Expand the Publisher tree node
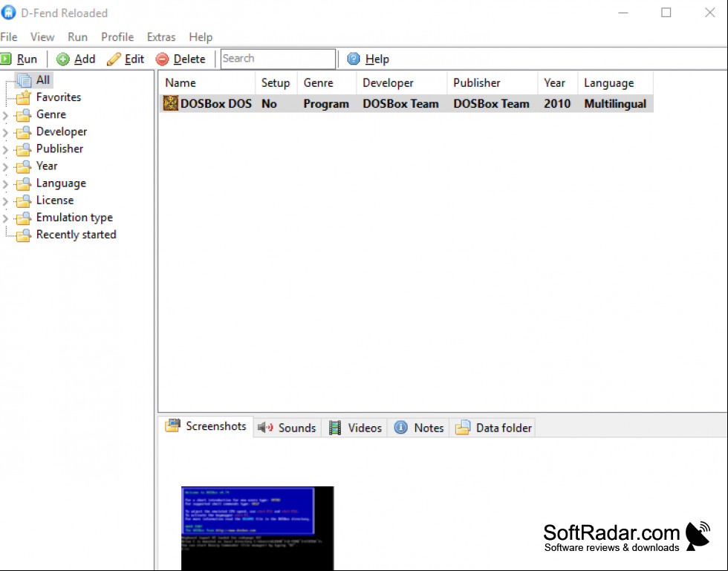 click(6, 149)
